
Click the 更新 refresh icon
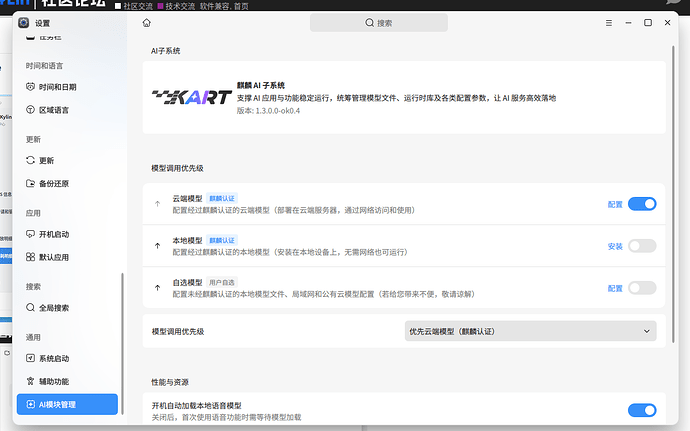[x=30, y=160]
